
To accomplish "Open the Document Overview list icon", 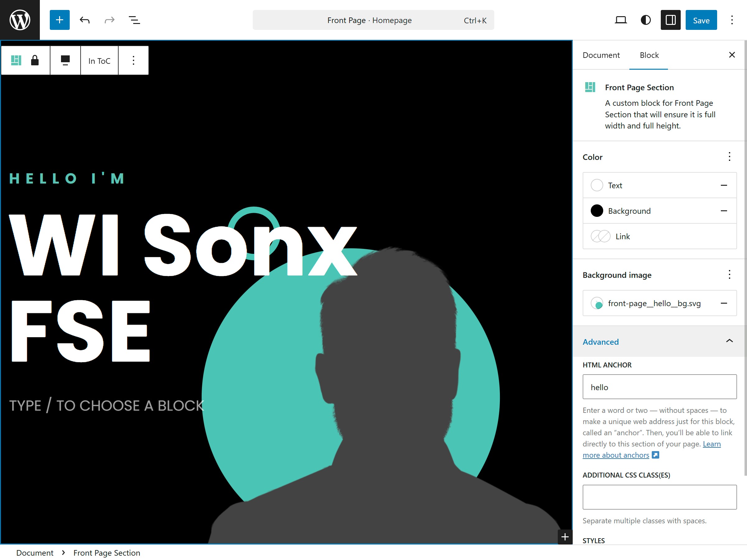I will coord(134,20).
